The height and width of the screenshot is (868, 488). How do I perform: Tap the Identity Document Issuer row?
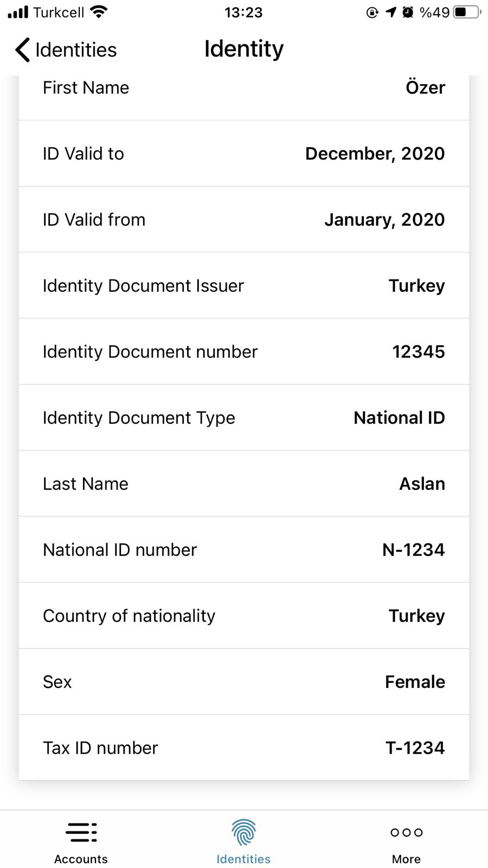pos(244,286)
